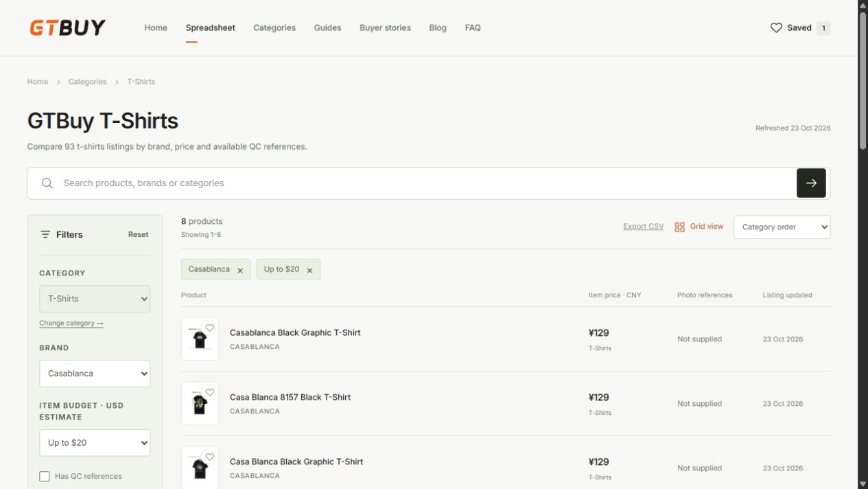Open Casa Blanca 8157 Black T-Shirt title

[x=290, y=397]
